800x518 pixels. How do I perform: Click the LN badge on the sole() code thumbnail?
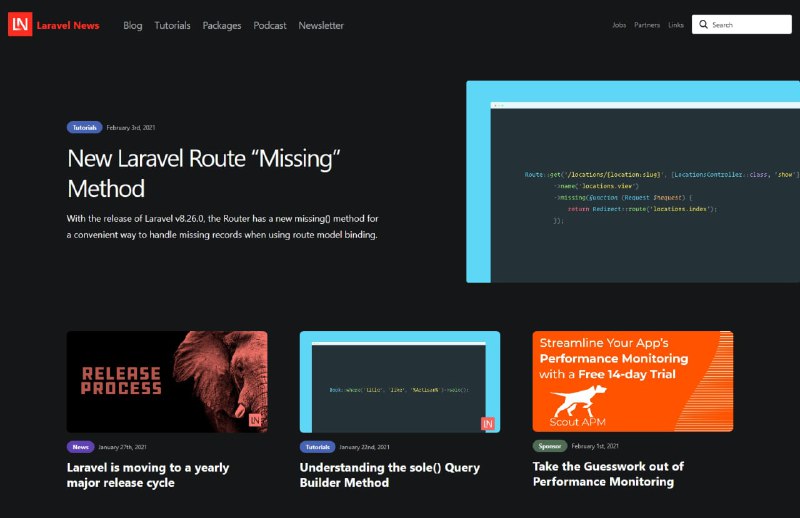tap(488, 424)
